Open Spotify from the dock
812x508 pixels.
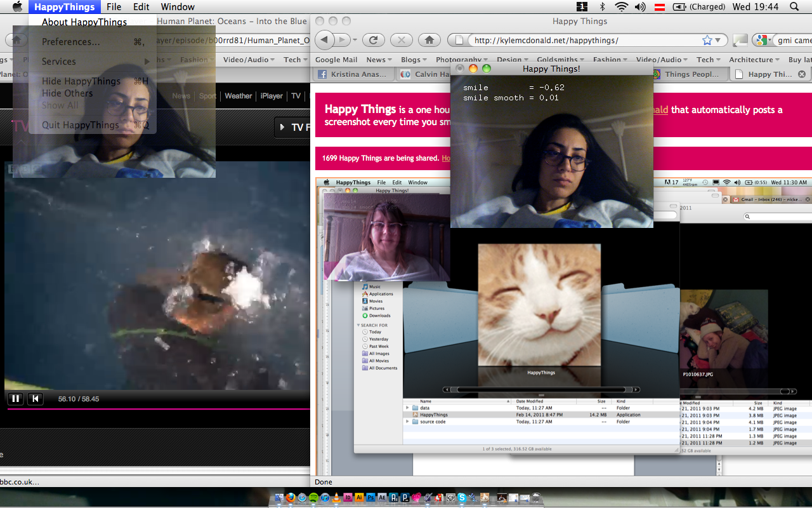tap(313, 498)
